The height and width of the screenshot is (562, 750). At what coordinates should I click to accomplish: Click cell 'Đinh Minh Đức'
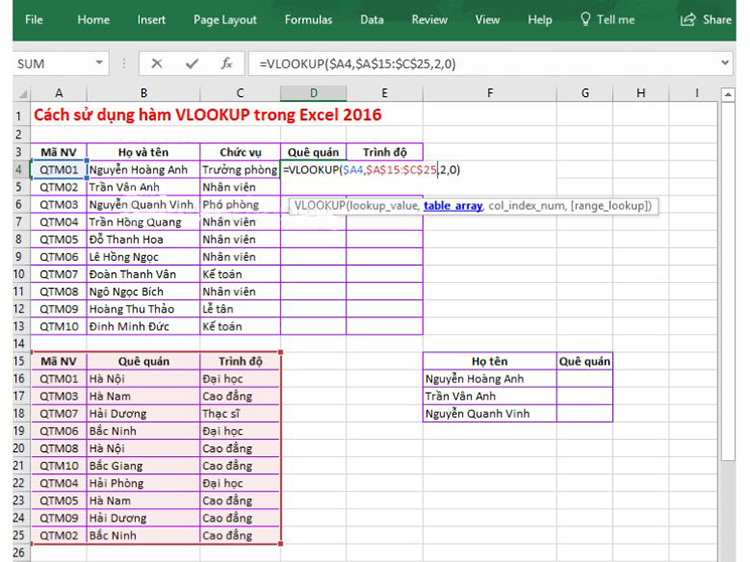[143, 326]
